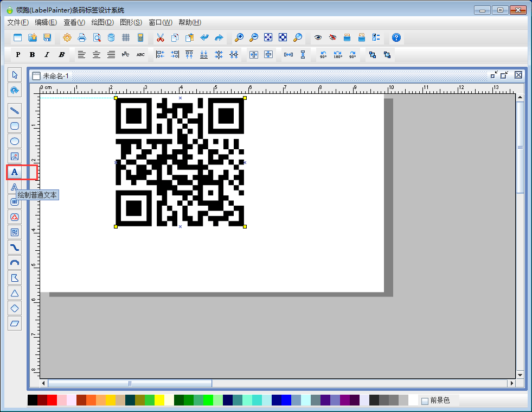Open the print dialog
Screen dimensions: 532x412
pyautogui.click(x=82, y=37)
